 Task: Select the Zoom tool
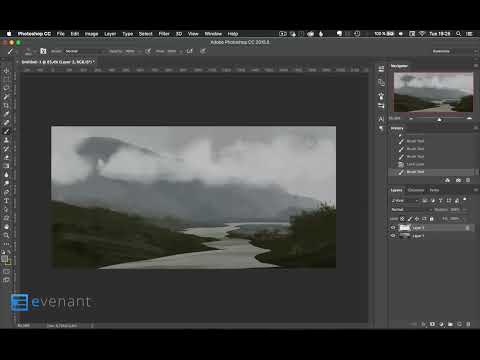6,235
